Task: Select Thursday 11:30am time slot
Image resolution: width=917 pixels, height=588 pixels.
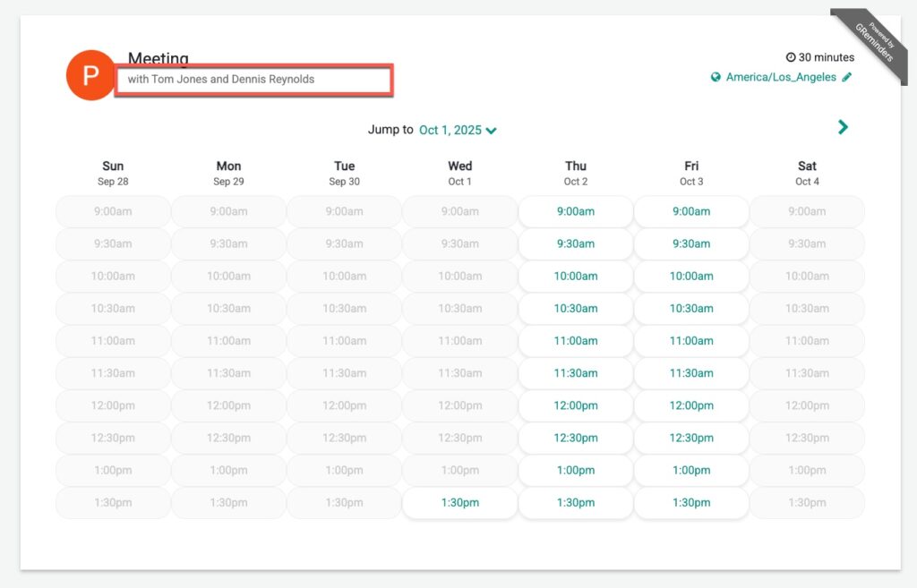Action: tap(575, 373)
